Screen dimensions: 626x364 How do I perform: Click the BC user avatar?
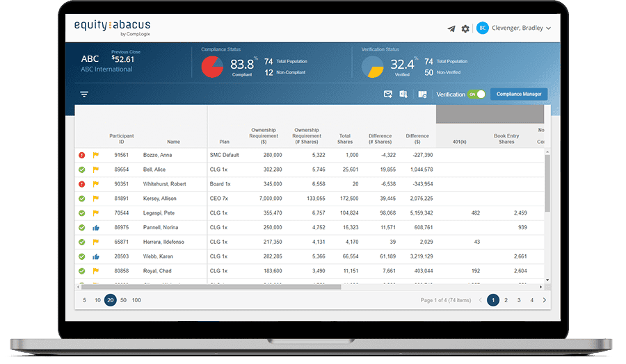pyautogui.click(x=482, y=28)
